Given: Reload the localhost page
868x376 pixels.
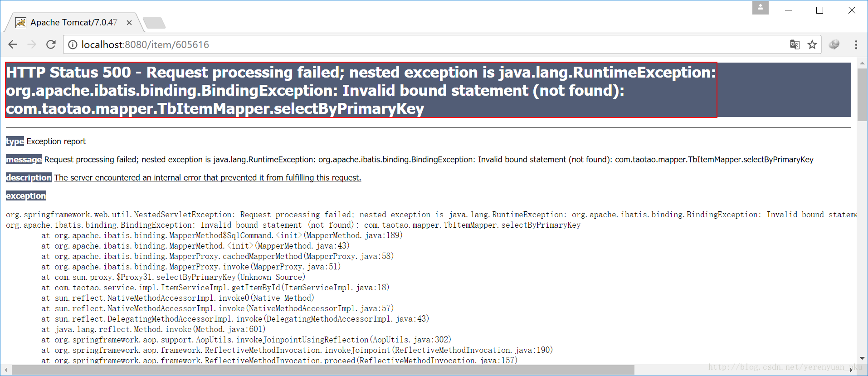Looking at the screenshot, I should 51,44.
